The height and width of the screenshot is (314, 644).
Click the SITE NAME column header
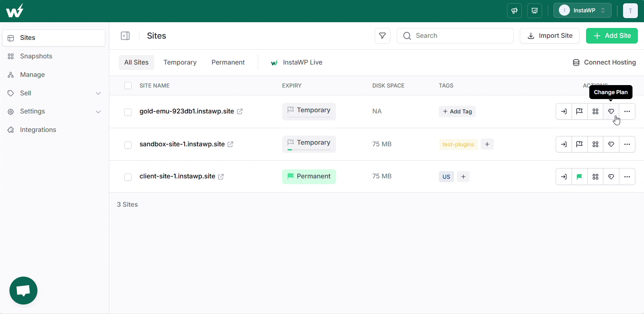(x=155, y=86)
